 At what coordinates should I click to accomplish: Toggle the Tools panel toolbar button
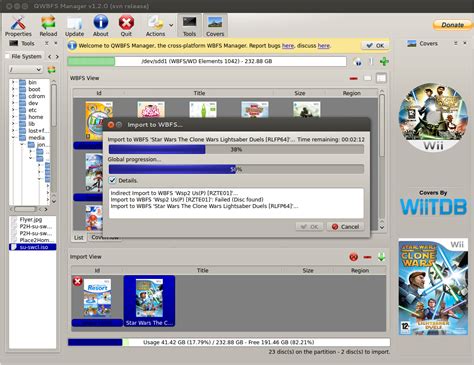[189, 26]
